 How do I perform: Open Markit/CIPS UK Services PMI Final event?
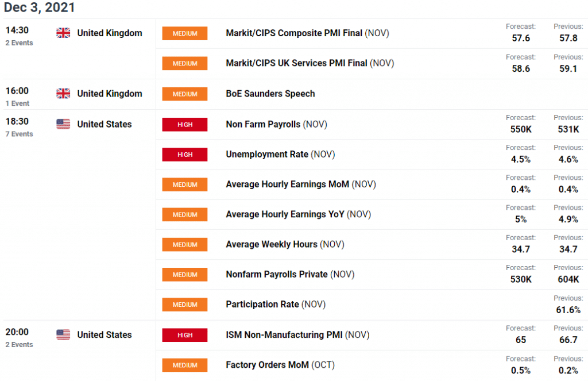click(x=310, y=63)
